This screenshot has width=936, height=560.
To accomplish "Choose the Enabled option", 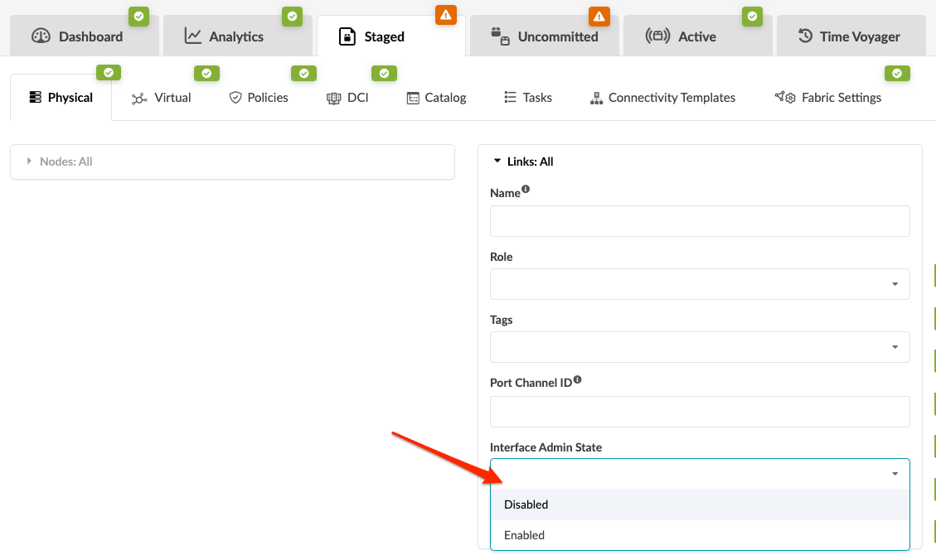I will pos(525,535).
